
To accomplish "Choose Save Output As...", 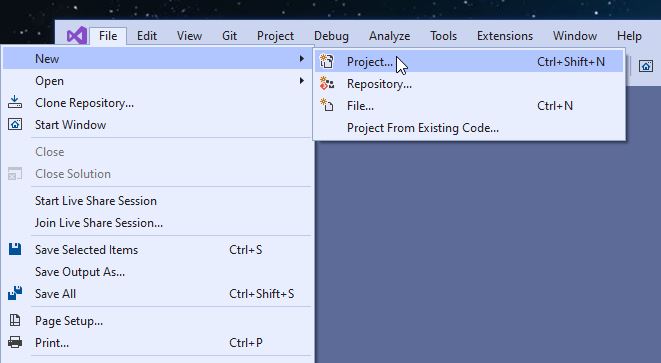I will 80,272.
